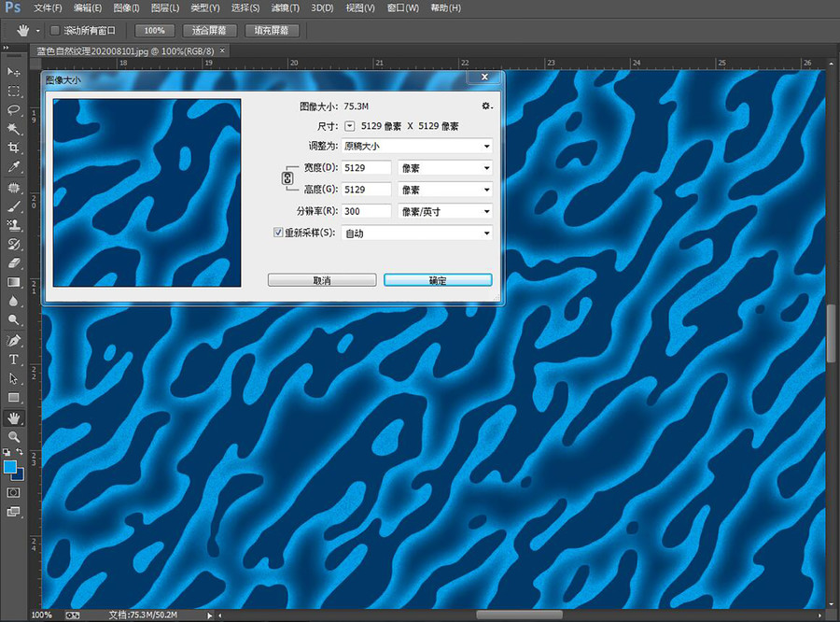The height and width of the screenshot is (622, 840).
Task: Select the Dodge tool
Action: [x=13, y=320]
